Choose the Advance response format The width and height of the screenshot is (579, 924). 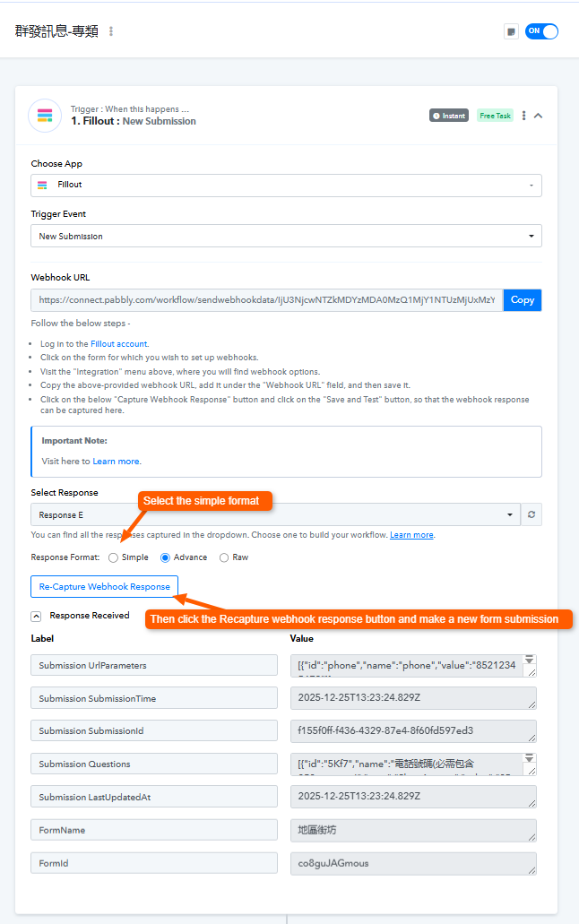[x=165, y=557]
